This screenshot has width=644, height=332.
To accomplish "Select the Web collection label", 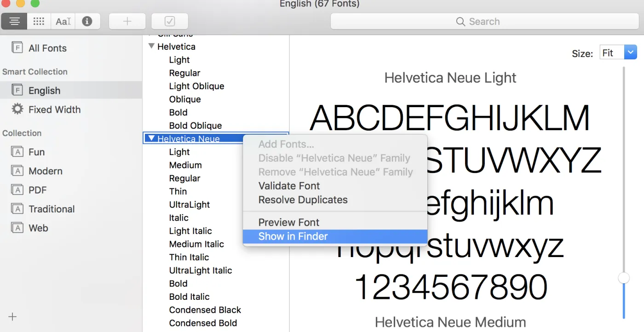I will click(x=38, y=228).
